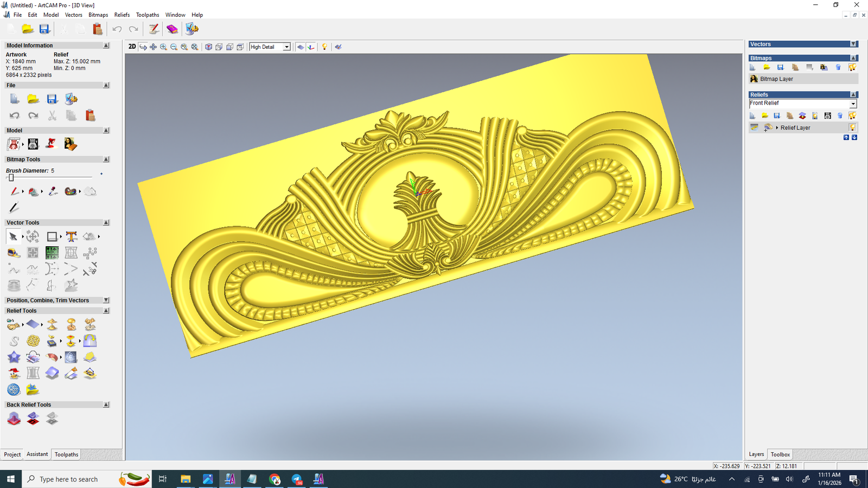Open the Toolpaths menu

[148, 15]
